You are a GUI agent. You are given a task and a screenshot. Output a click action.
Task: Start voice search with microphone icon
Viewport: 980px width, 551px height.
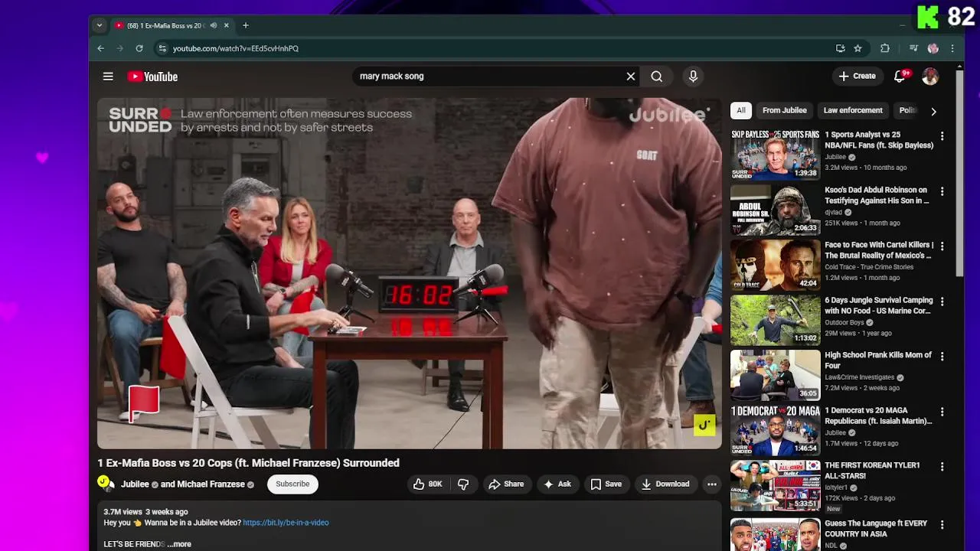click(x=693, y=77)
